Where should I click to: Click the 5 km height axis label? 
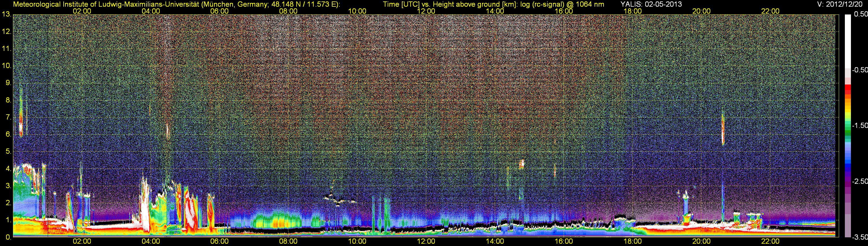(8, 151)
